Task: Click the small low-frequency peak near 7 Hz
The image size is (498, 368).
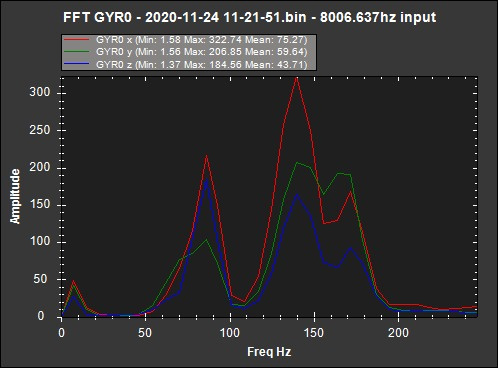Action: point(73,282)
